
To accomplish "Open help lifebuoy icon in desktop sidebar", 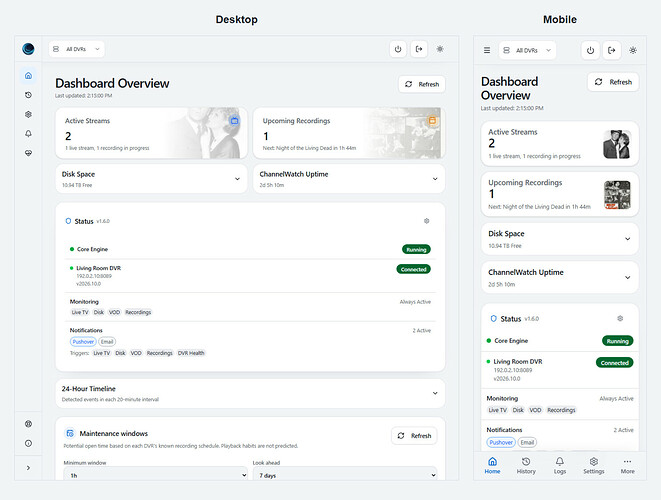I will tap(28, 424).
